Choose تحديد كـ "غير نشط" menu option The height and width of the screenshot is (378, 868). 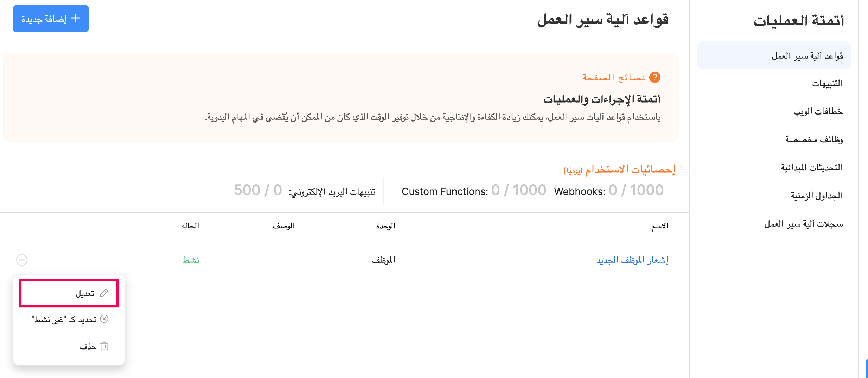tap(64, 319)
